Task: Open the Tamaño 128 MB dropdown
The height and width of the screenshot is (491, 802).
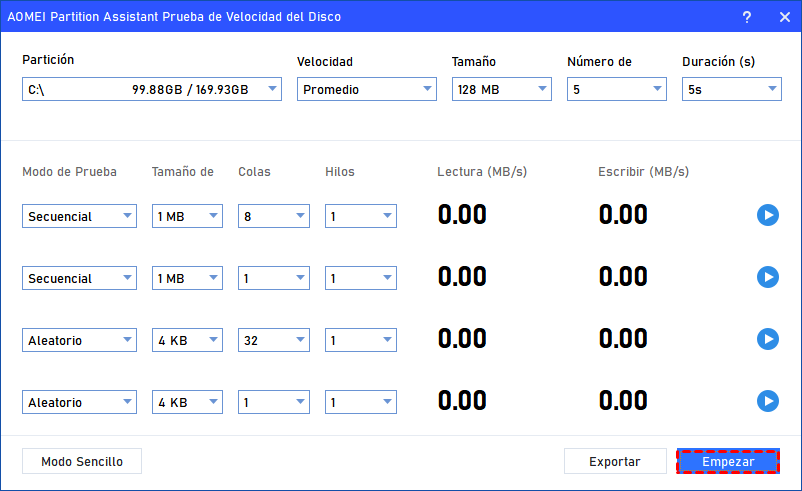Action: point(501,90)
